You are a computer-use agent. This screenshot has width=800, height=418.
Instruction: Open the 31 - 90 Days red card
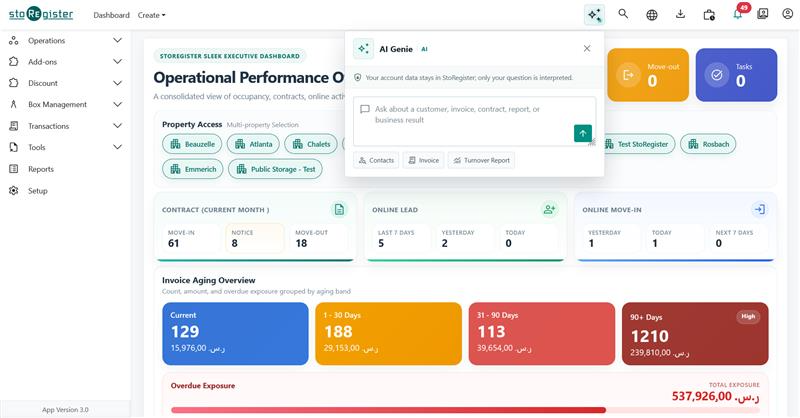[542, 334]
